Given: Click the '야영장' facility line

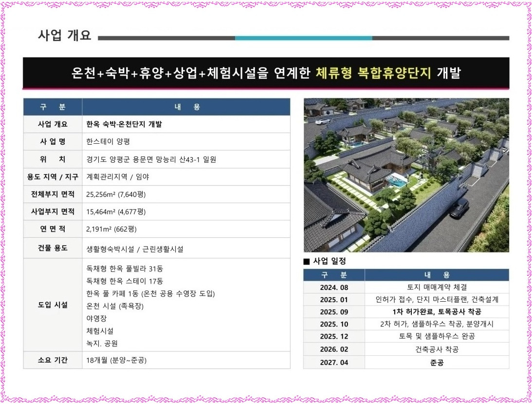Looking at the screenshot, I should pyautogui.click(x=96, y=318).
